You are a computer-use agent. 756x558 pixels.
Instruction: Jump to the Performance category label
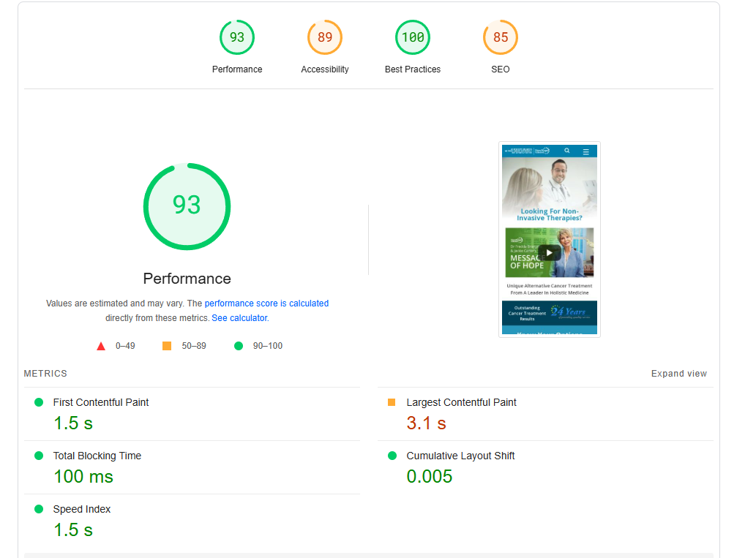[x=236, y=69]
